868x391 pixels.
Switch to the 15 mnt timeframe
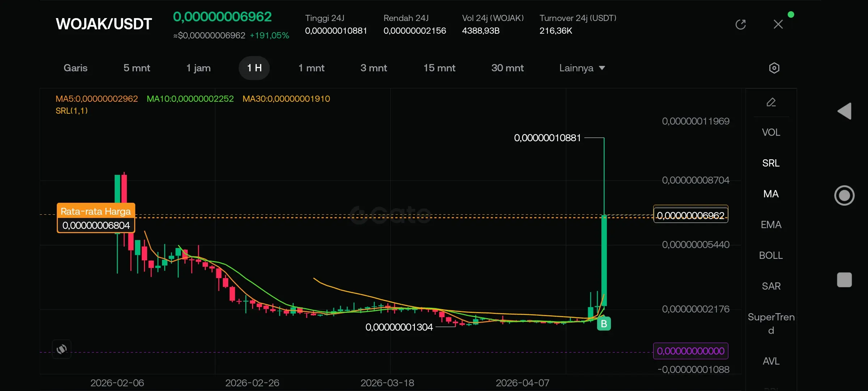point(439,68)
